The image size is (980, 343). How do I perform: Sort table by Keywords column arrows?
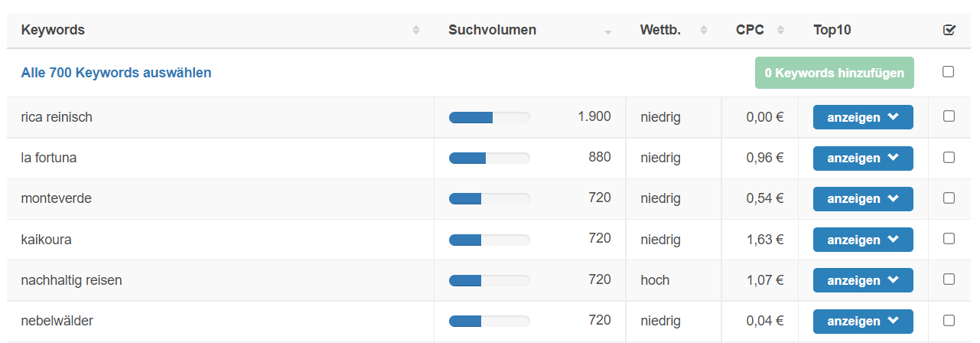pyautogui.click(x=416, y=30)
